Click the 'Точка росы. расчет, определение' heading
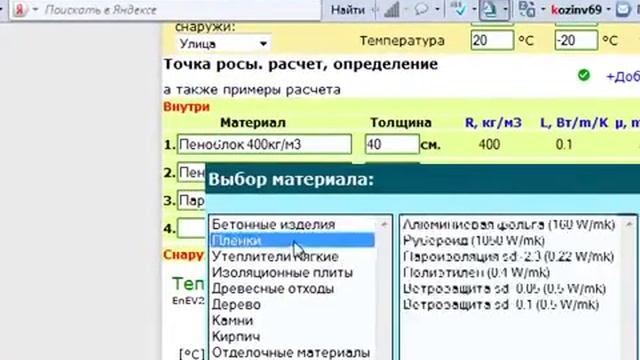 tap(300, 64)
